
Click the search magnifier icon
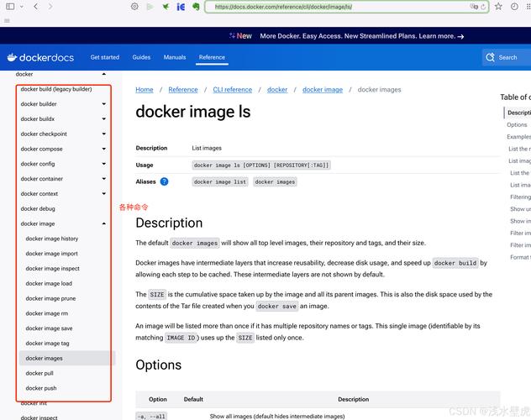[x=490, y=57]
